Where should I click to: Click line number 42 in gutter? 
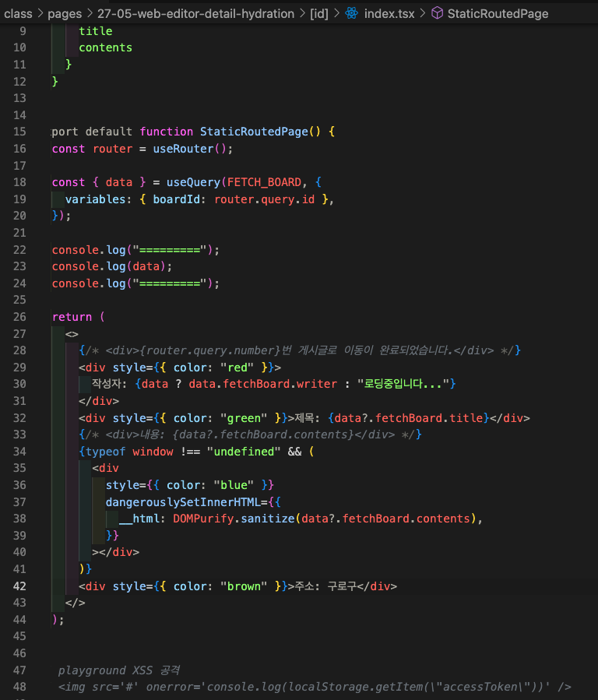19,586
